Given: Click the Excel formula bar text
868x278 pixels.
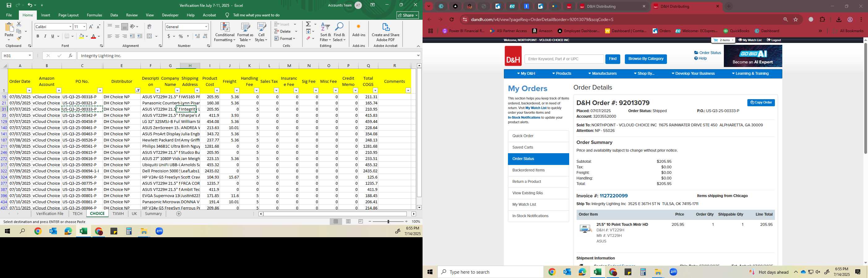Looking at the screenshot, I should [101, 56].
